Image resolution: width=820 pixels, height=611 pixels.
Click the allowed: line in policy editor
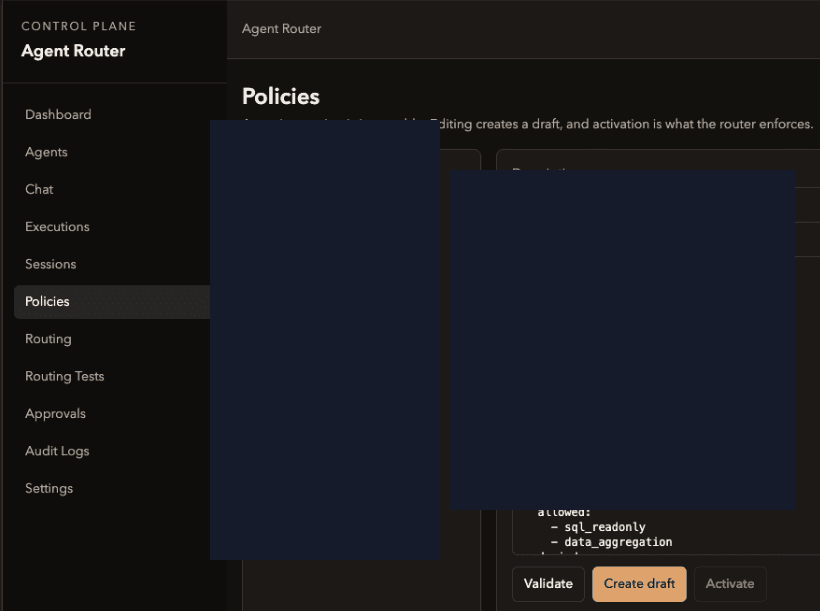(x=564, y=513)
